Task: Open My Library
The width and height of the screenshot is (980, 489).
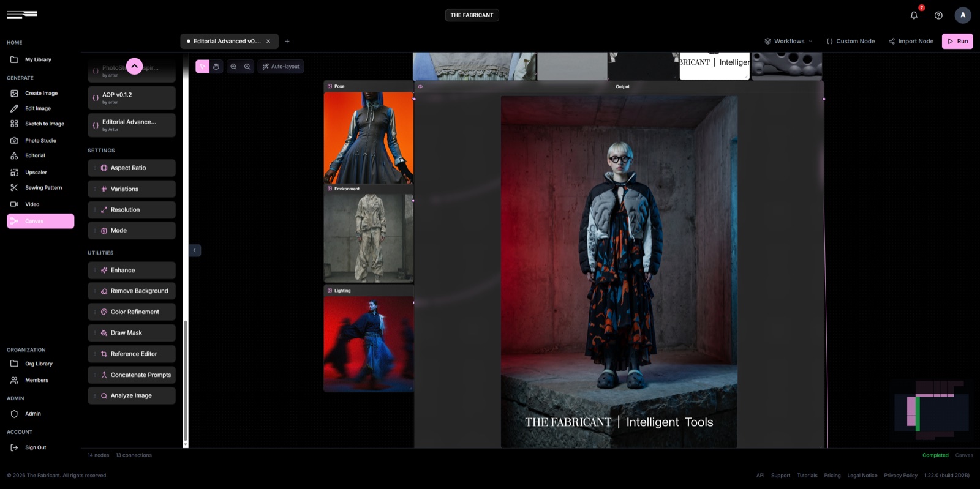Action: tap(38, 59)
